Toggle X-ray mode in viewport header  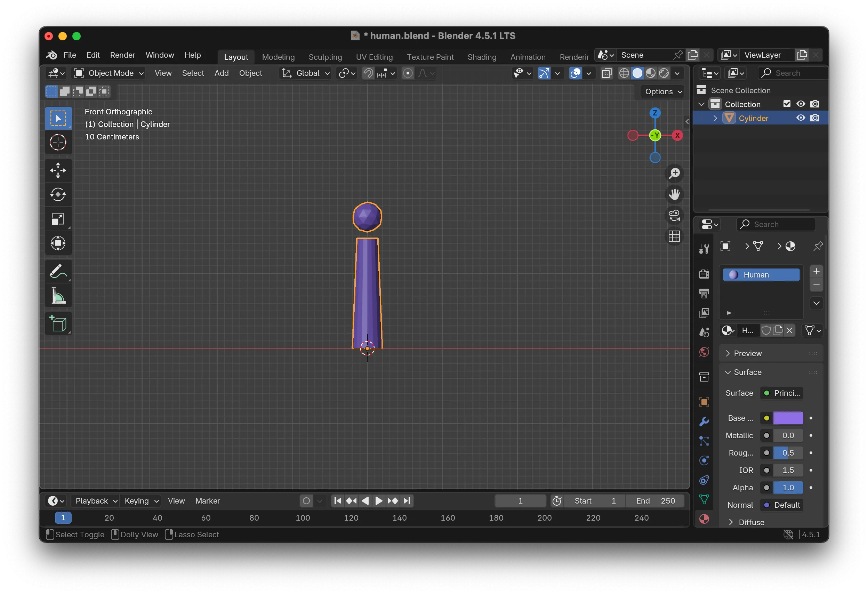point(606,73)
